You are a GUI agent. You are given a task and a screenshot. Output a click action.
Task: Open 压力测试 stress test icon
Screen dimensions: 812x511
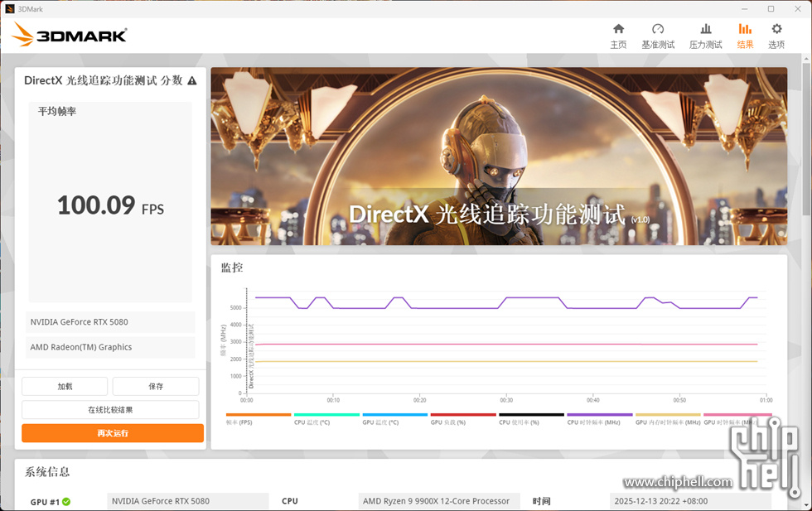pyautogui.click(x=706, y=36)
